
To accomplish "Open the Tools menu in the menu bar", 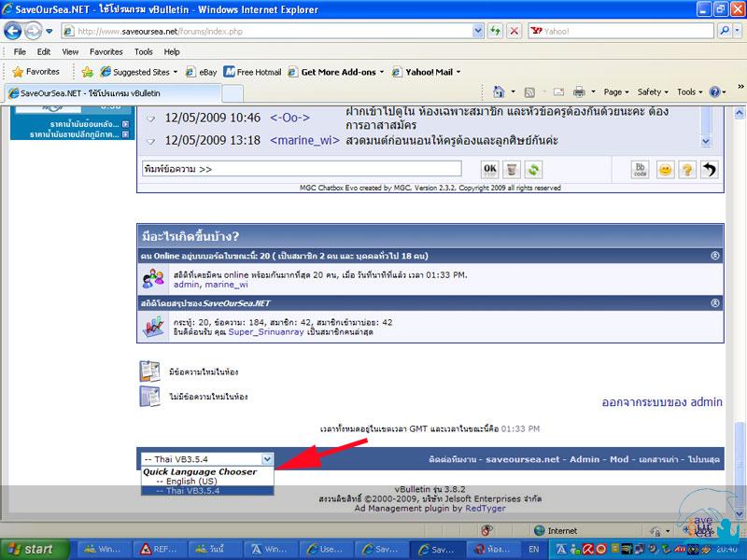I will click(143, 52).
